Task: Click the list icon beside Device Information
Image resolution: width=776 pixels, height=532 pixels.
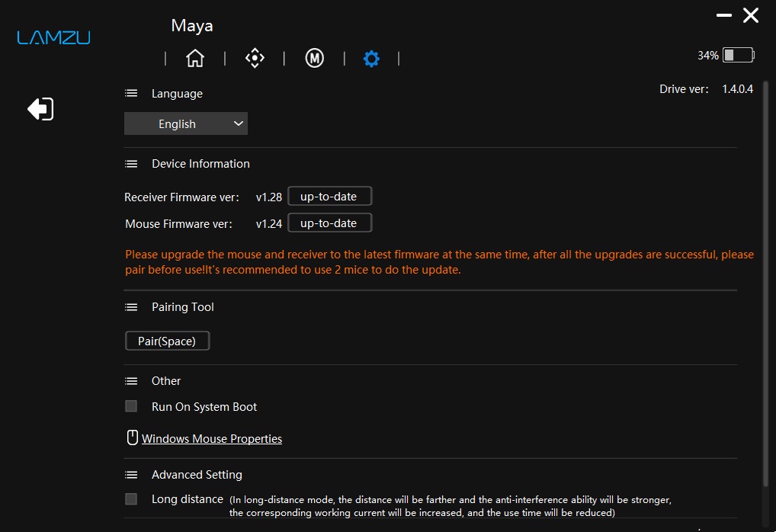Action: pyautogui.click(x=131, y=164)
